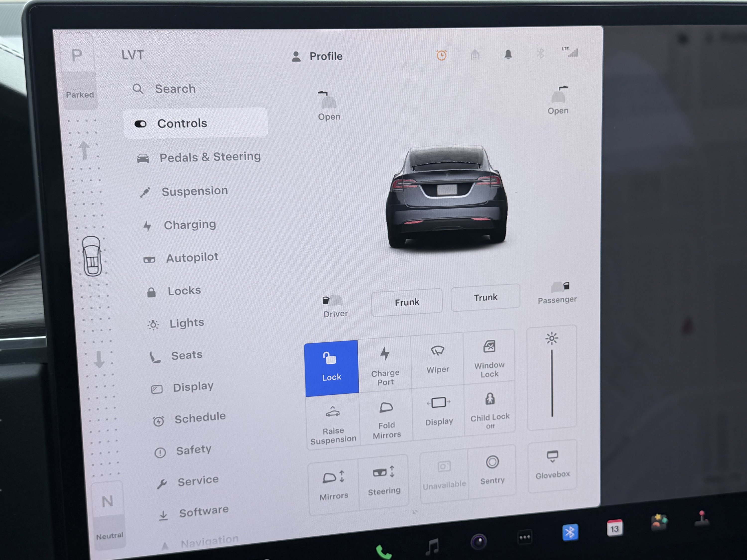
Task: Adjust Steering wheel position
Action: coord(384,479)
